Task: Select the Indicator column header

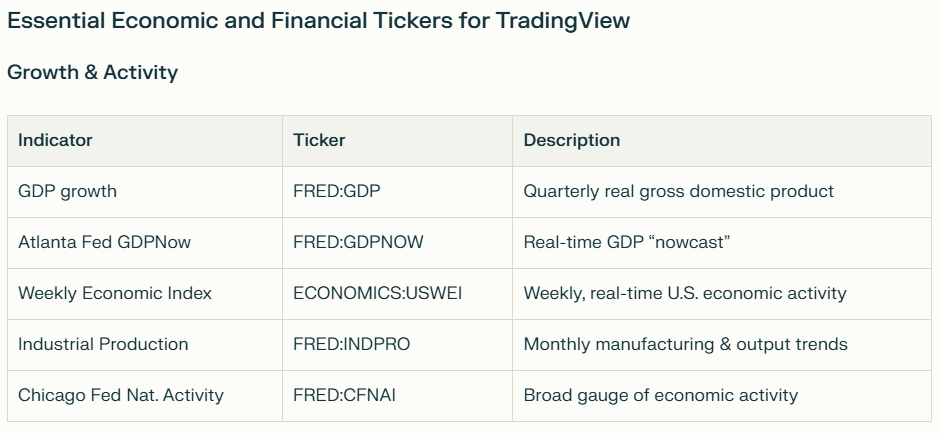Action: [x=55, y=140]
